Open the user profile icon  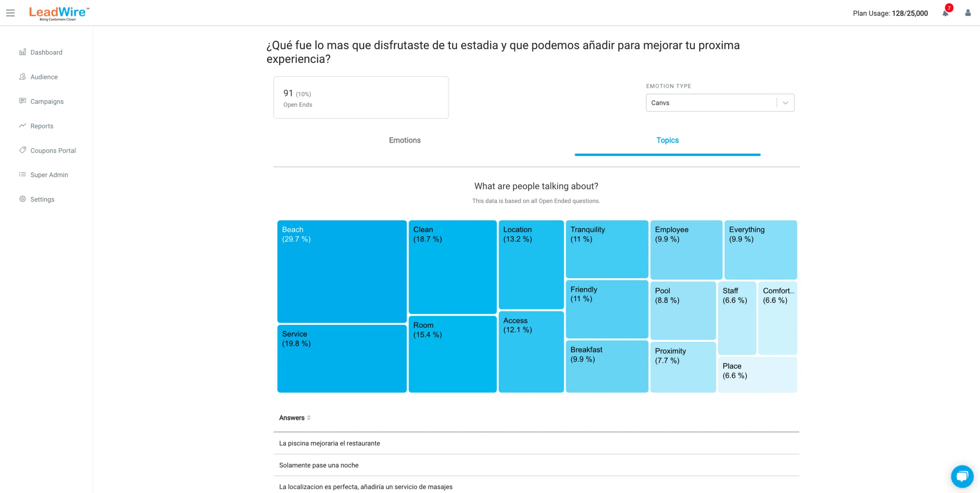[968, 13]
